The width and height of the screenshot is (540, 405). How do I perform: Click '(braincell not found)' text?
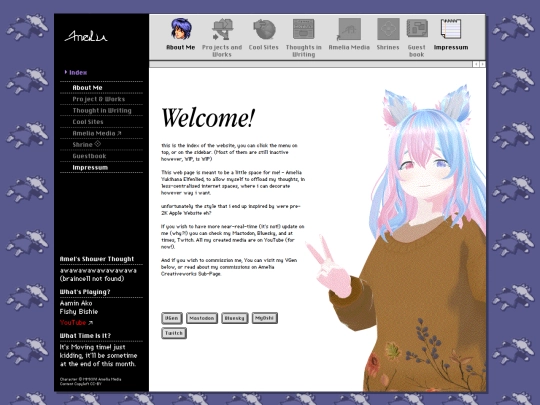[x=92, y=279]
